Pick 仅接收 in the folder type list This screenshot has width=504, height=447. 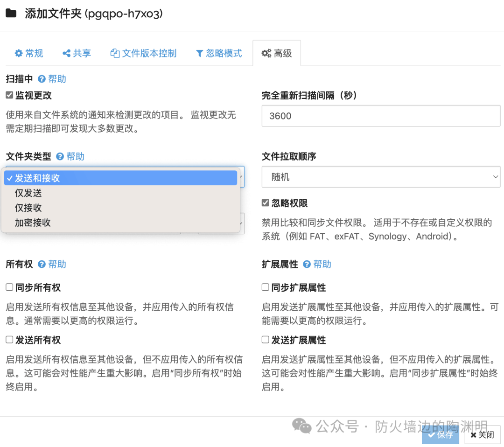coord(28,208)
